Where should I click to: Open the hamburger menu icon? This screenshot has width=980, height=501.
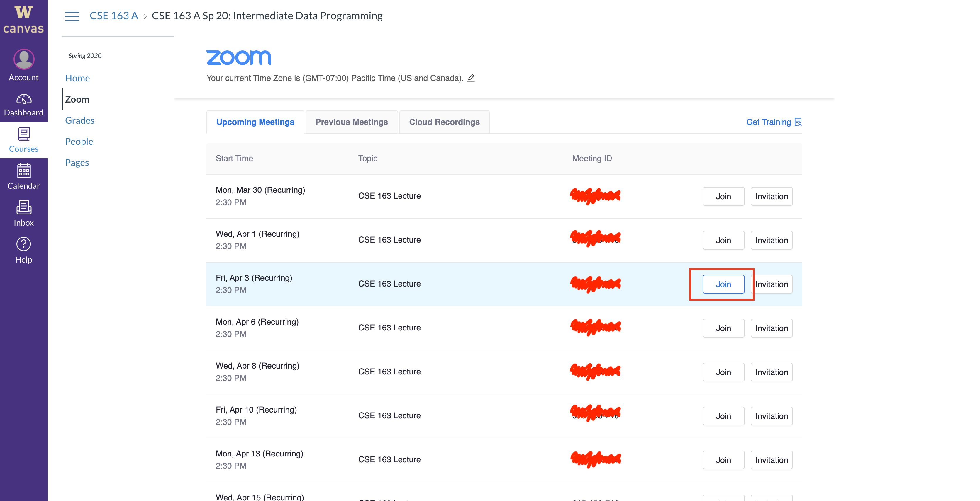coord(71,15)
